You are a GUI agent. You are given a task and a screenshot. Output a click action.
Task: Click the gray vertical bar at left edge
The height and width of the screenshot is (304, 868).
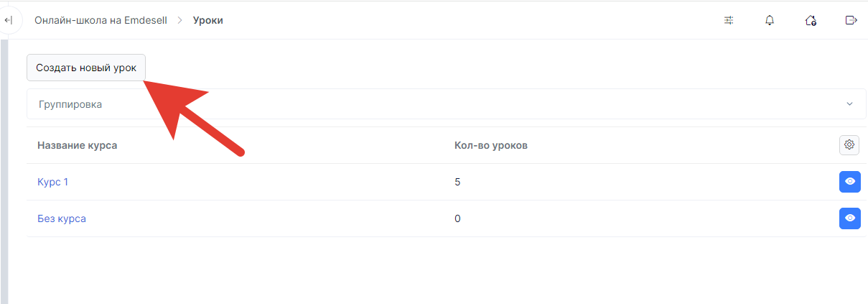point(4,172)
